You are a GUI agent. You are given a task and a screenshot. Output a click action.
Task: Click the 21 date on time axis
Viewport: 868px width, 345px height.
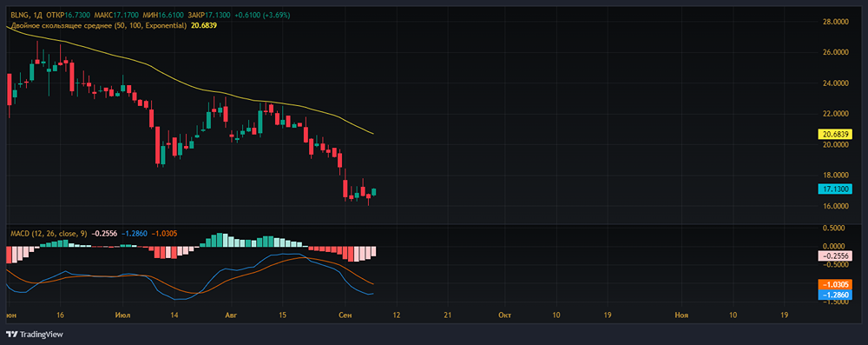pos(448,315)
